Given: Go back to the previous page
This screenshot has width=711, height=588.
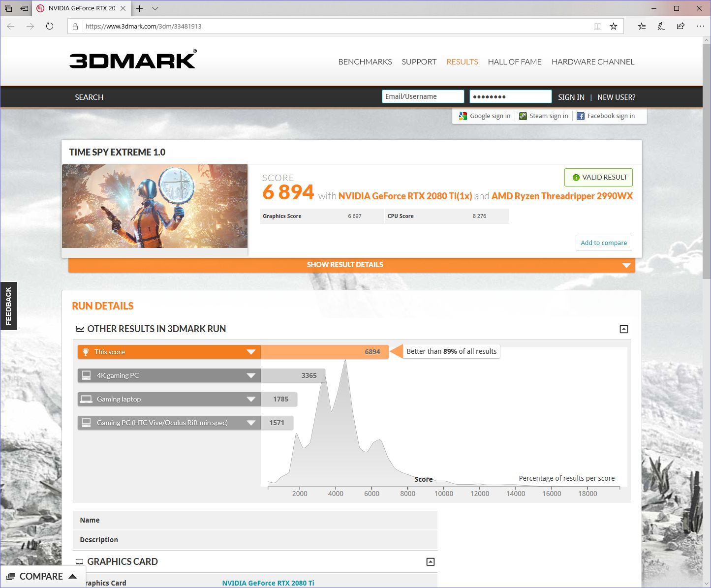Looking at the screenshot, I should coord(11,26).
